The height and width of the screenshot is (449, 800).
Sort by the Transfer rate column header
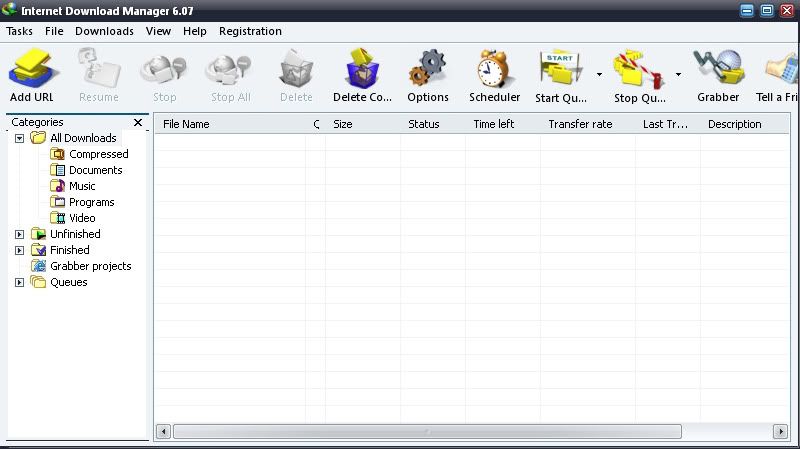tap(588, 124)
